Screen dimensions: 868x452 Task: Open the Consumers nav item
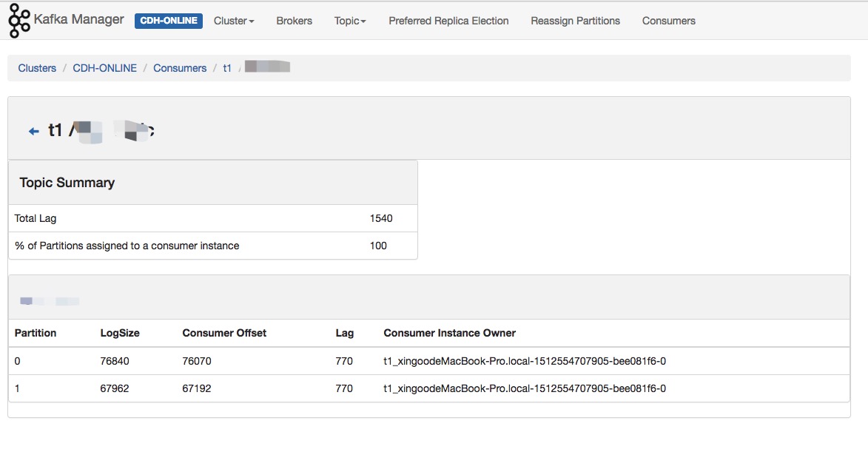point(668,21)
